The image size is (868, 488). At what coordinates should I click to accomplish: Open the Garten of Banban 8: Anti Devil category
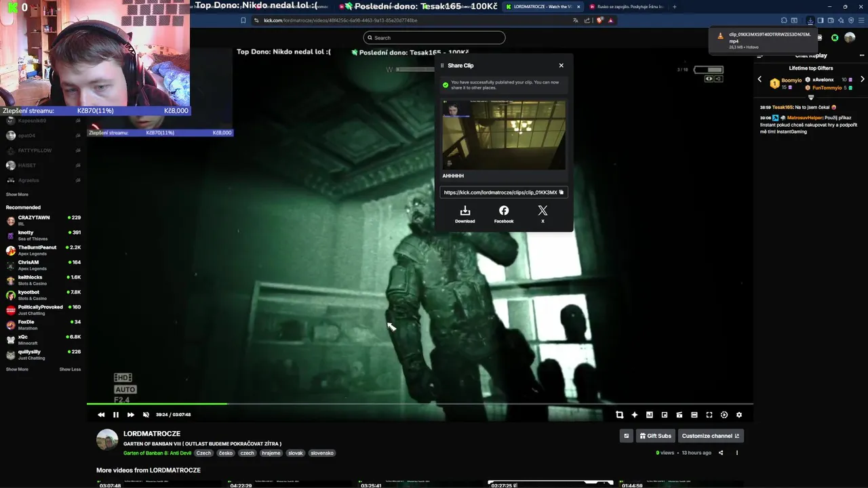point(157,453)
